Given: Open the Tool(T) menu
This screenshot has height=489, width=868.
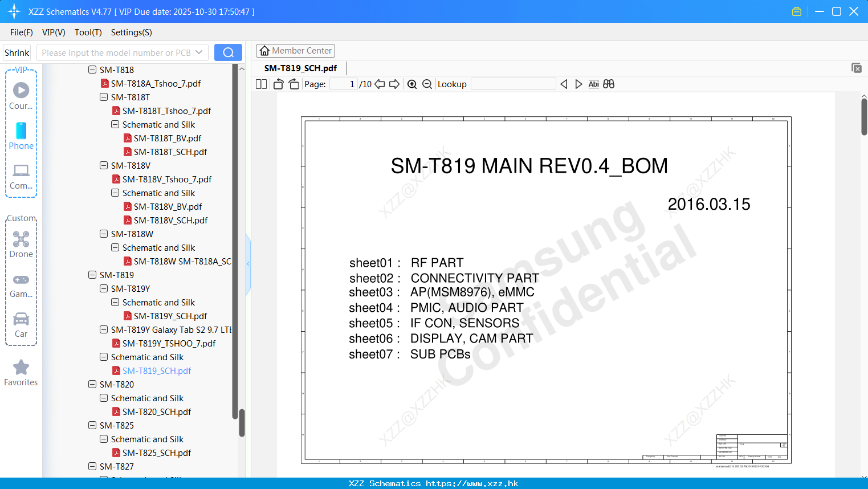Looking at the screenshot, I should (88, 32).
